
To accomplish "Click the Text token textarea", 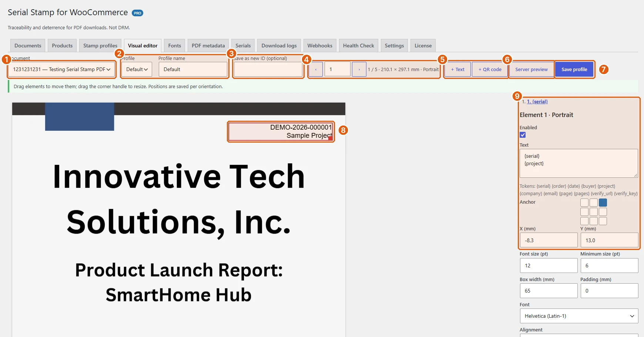I will tap(579, 163).
